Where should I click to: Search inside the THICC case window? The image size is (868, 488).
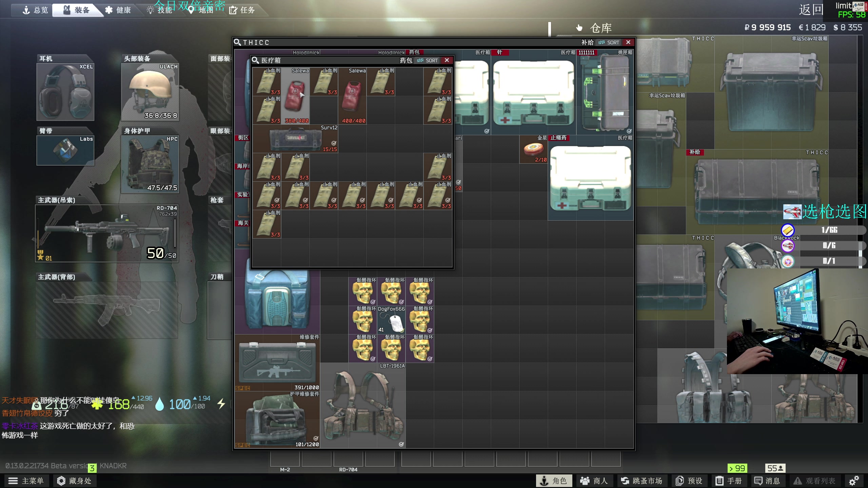point(237,42)
